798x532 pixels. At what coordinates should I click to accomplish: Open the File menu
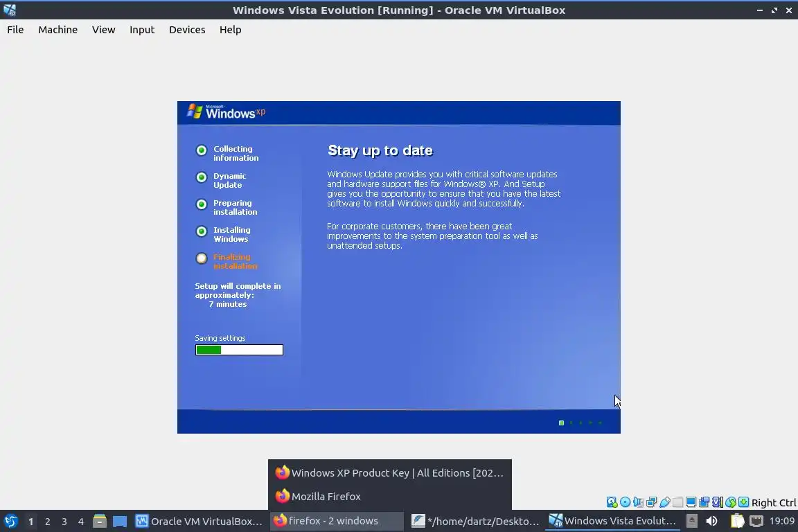click(15, 30)
